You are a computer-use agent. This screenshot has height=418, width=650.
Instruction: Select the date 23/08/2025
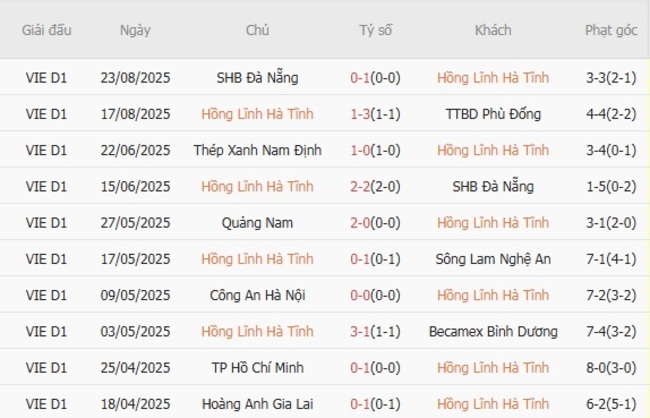point(135,78)
